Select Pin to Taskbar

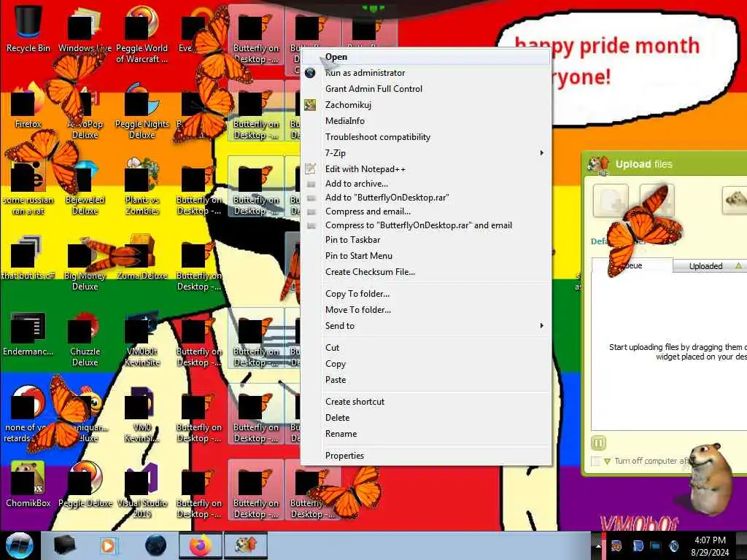426,239
